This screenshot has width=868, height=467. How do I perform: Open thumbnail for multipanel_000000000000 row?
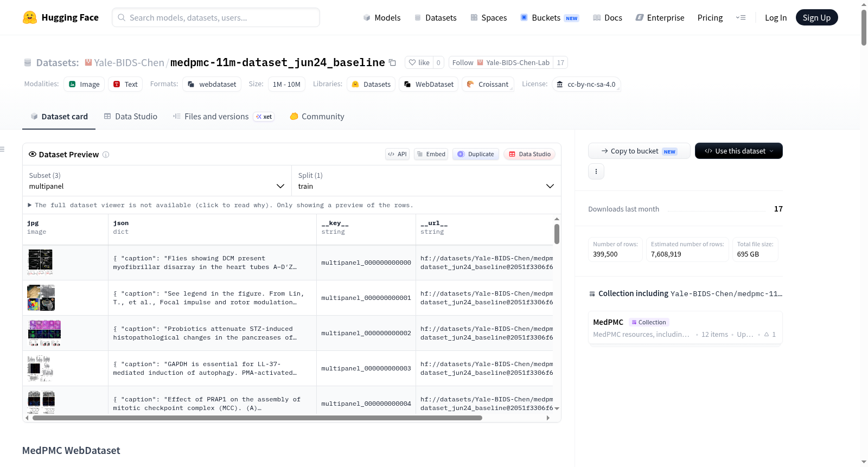[40, 263]
